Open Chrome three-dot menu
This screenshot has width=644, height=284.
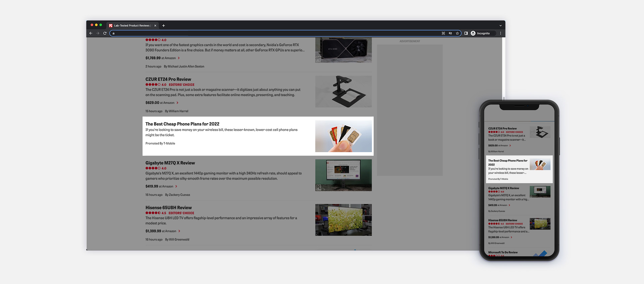500,33
